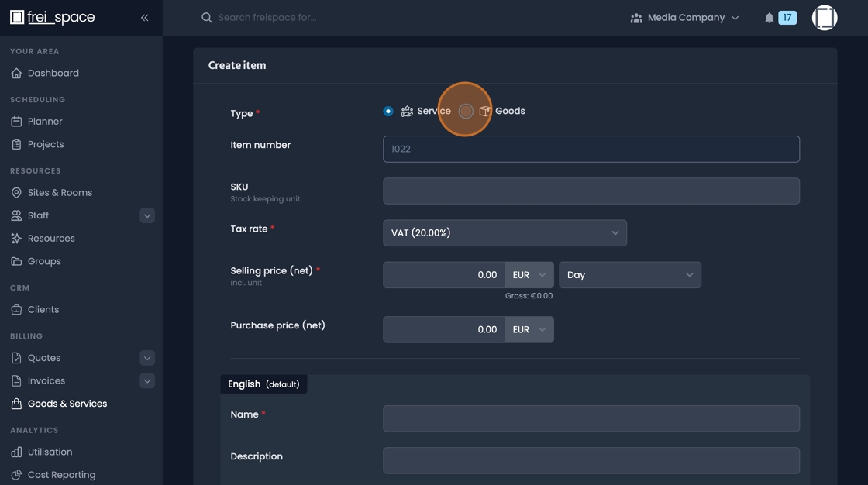Select the Planner calendar icon
This screenshot has height=485, width=868.
tap(17, 121)
